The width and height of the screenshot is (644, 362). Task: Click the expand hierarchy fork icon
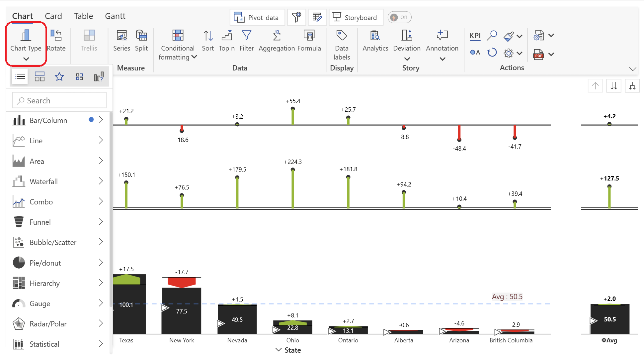[632, 86]
